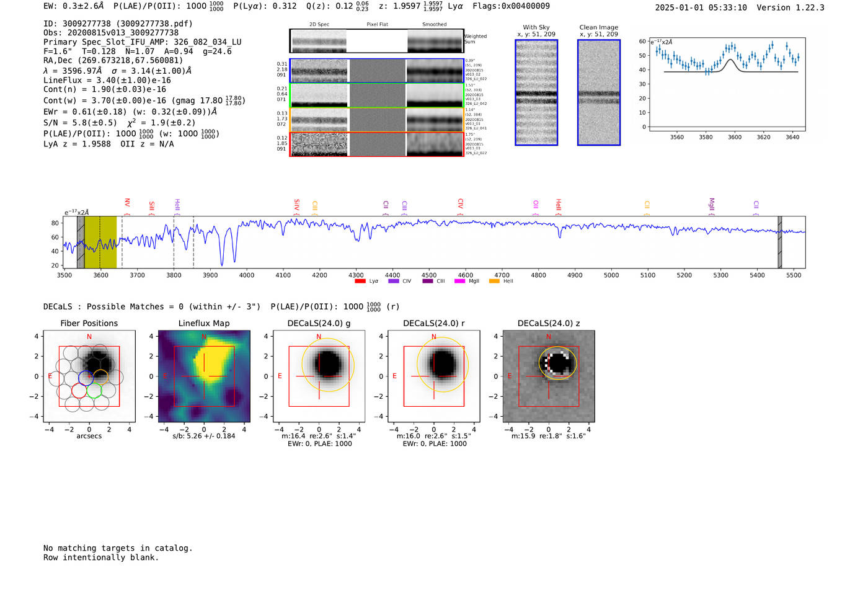The width and height of the screenshot is (868, 591).
Task: Select the Fiber Positions panel image
Action: click(89, 376)
